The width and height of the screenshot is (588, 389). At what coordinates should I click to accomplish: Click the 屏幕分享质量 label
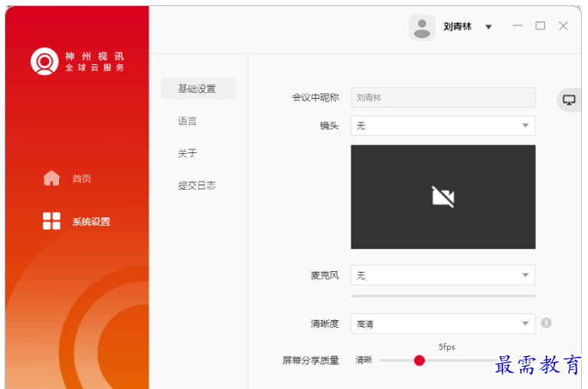click(x=311, y=361)
